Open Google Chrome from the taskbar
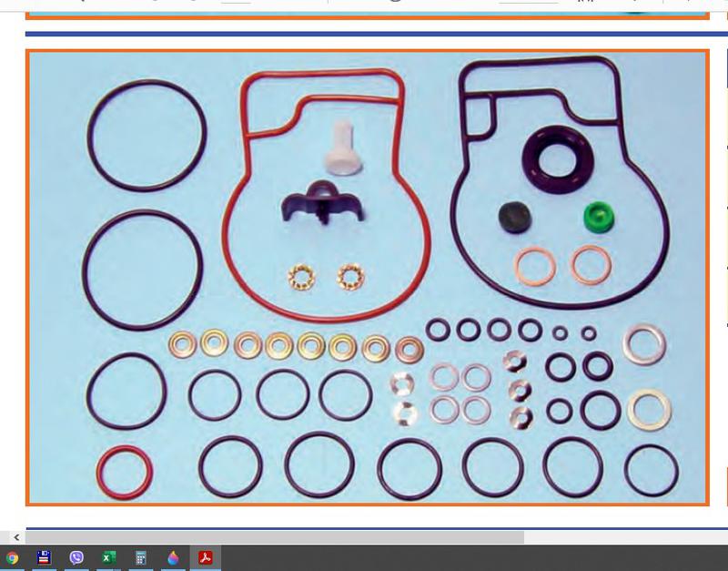728x571 pixels. pyautogui.click(x=12, y=557)
